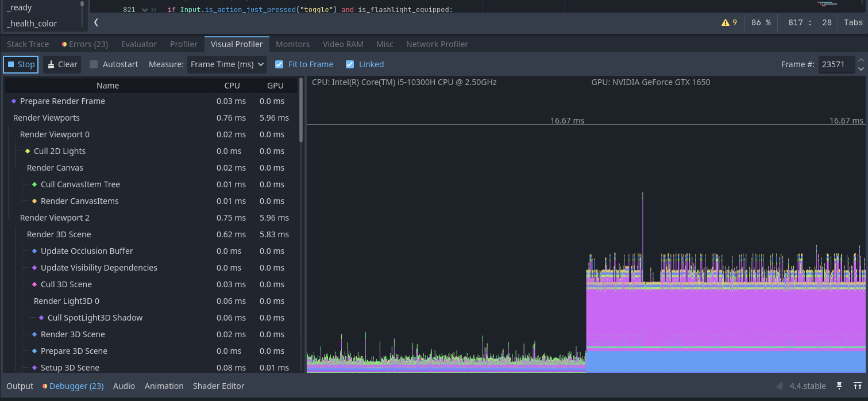This screenshot has height=401, width=868.
Task: Enable the Autostart checkbox
Action: coord(94,64)
